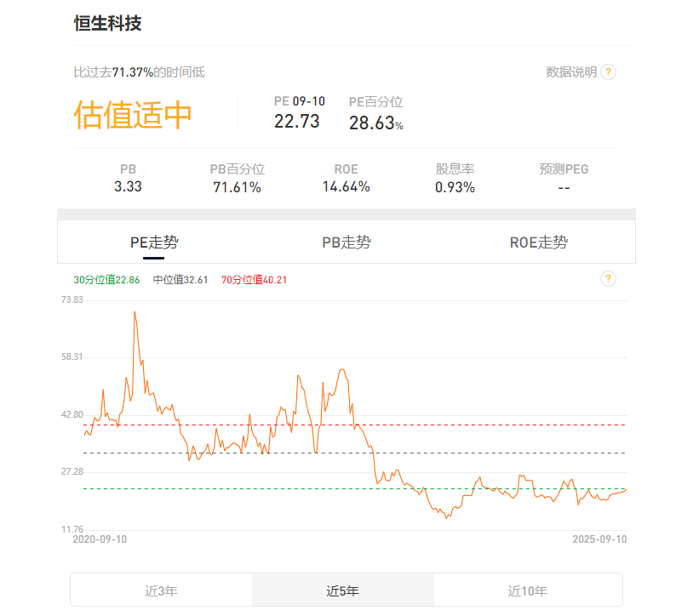The width and height of the screenshot is (693, 616).
Task: Click the ROE value 14.64%
Action: pyautogui.click(x=346, y=187)
